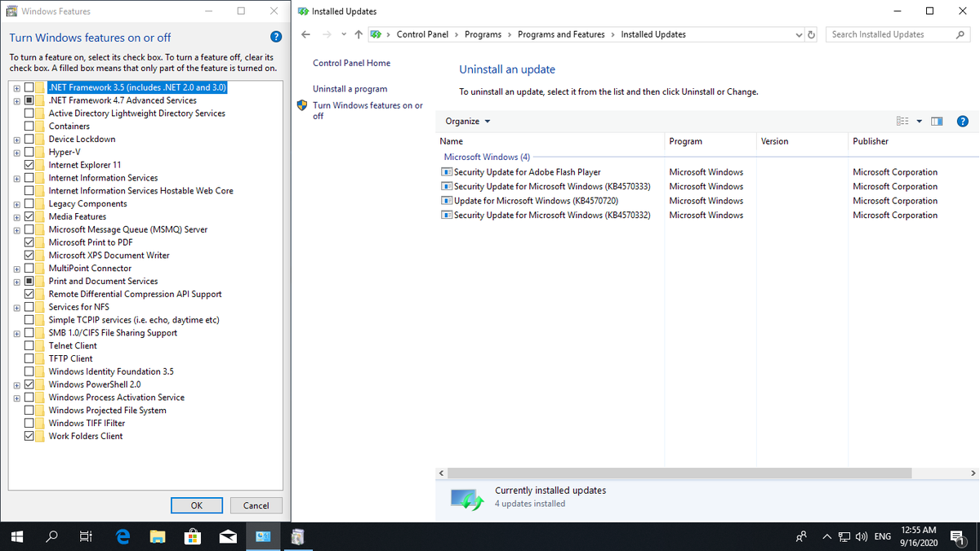The height and width of the screenshot is (551, 980).
Task: Expand the Media Features node
Action: 16,217
